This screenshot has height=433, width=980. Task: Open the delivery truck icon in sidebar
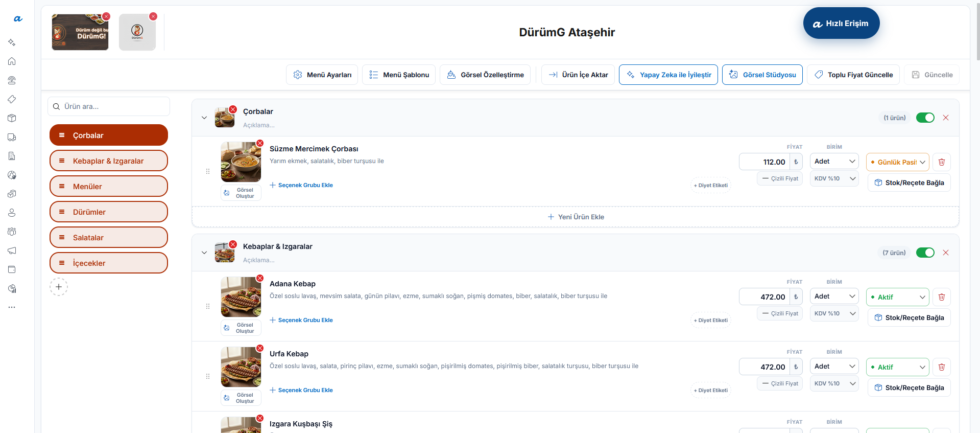12,137
